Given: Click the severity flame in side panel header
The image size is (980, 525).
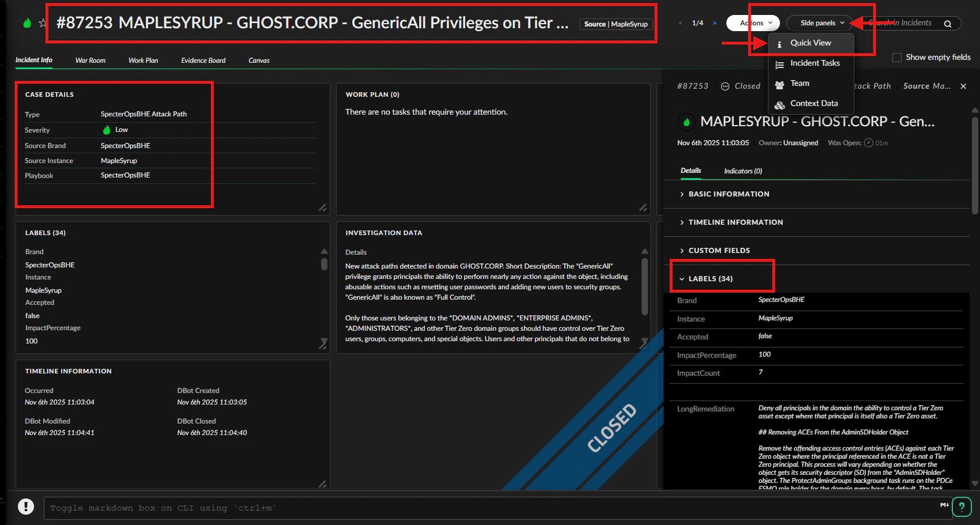Looking at the screenshot, I should 686,122.
